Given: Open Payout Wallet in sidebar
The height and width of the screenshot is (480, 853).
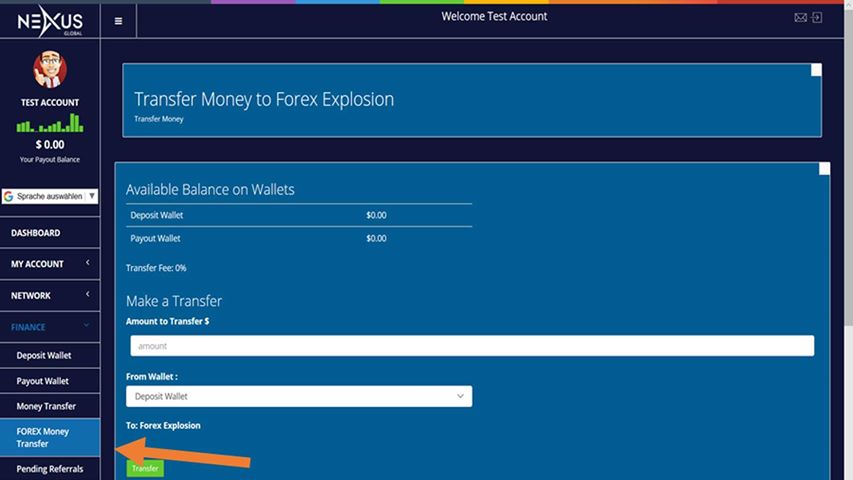Looking at the screenshot, I should tap(50, 381).
